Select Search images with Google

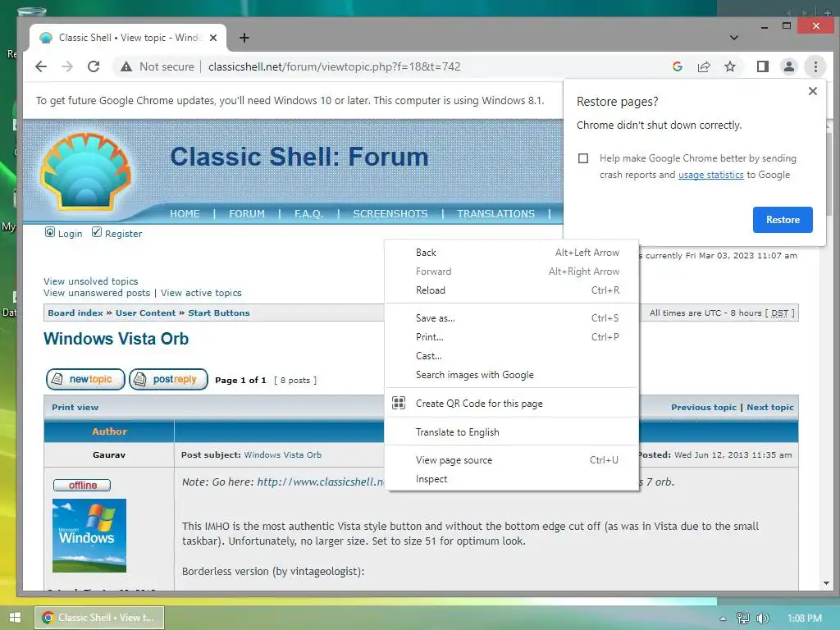[x=512, y=374]
